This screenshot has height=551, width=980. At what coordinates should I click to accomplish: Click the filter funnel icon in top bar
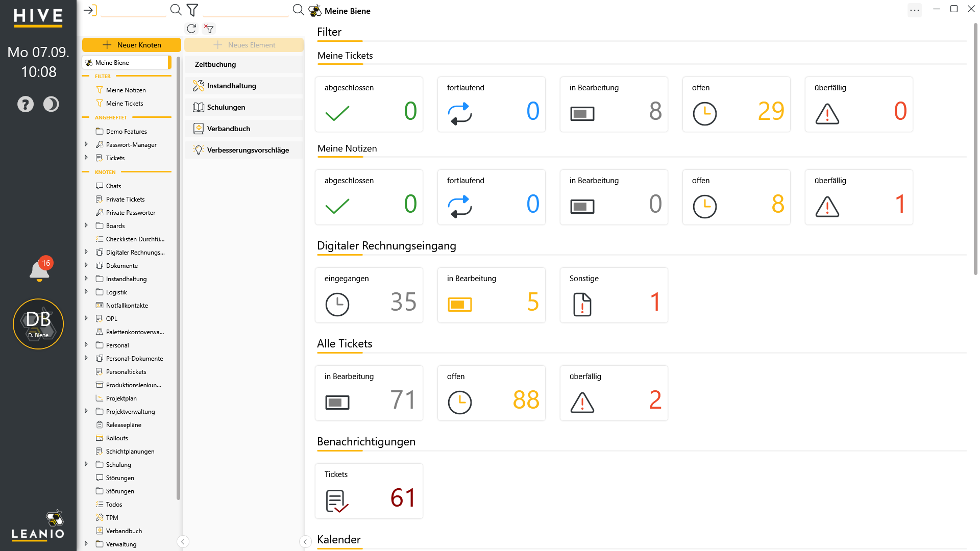click(x=192, y=10)
